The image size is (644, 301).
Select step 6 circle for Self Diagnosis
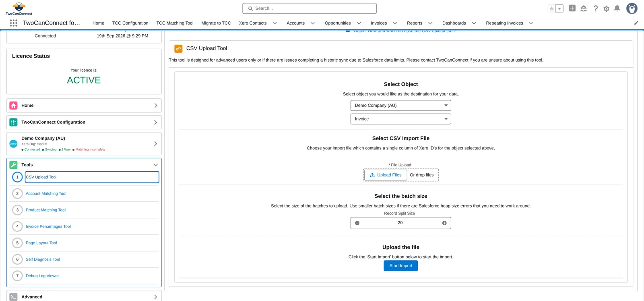(x=17, y=259)
